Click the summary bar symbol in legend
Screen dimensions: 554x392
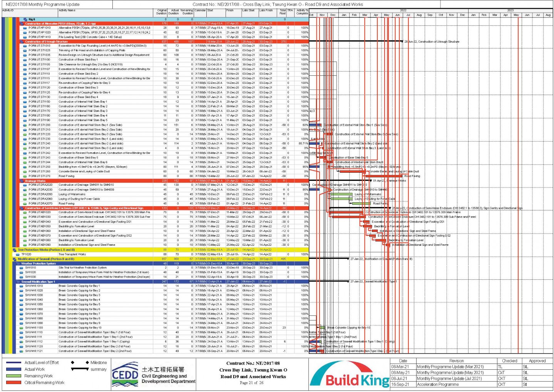tap(80, 369)
